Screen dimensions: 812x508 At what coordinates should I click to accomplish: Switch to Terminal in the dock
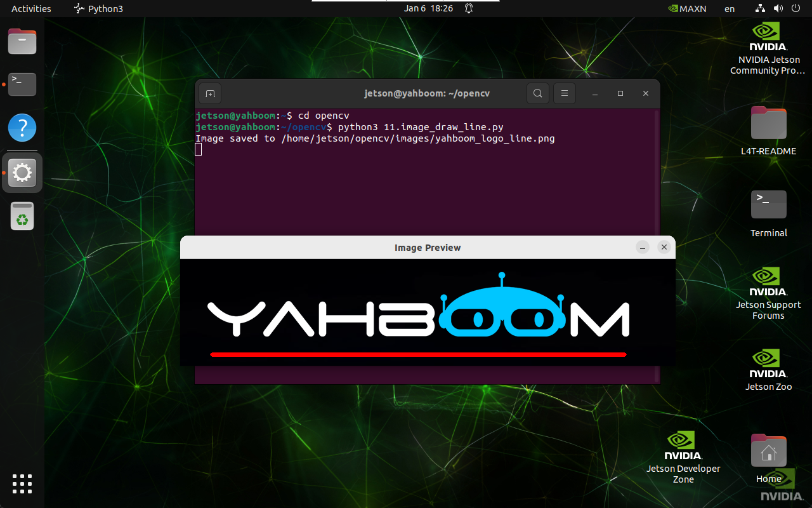[x=22, y=84]
